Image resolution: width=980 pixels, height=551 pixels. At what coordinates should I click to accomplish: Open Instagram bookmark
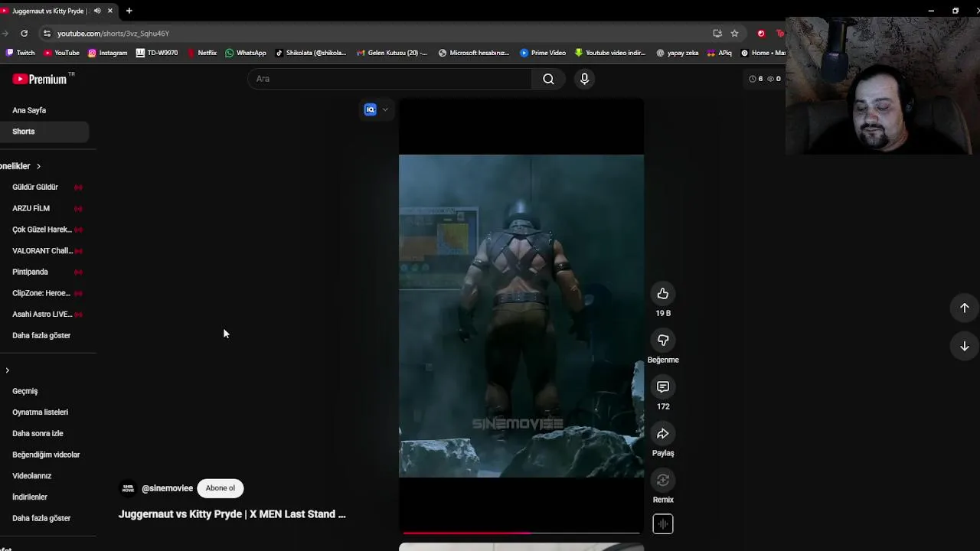(108, 53)
